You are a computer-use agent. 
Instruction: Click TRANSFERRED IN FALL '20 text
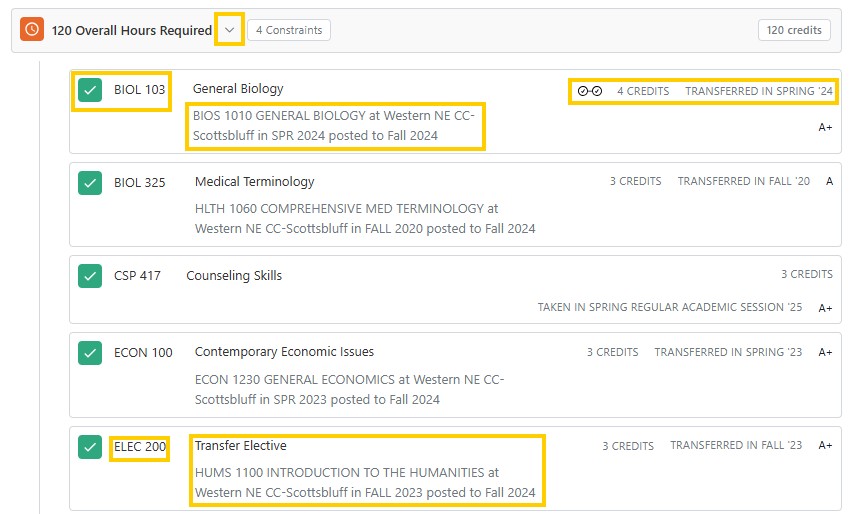click(x=744, y=181)
